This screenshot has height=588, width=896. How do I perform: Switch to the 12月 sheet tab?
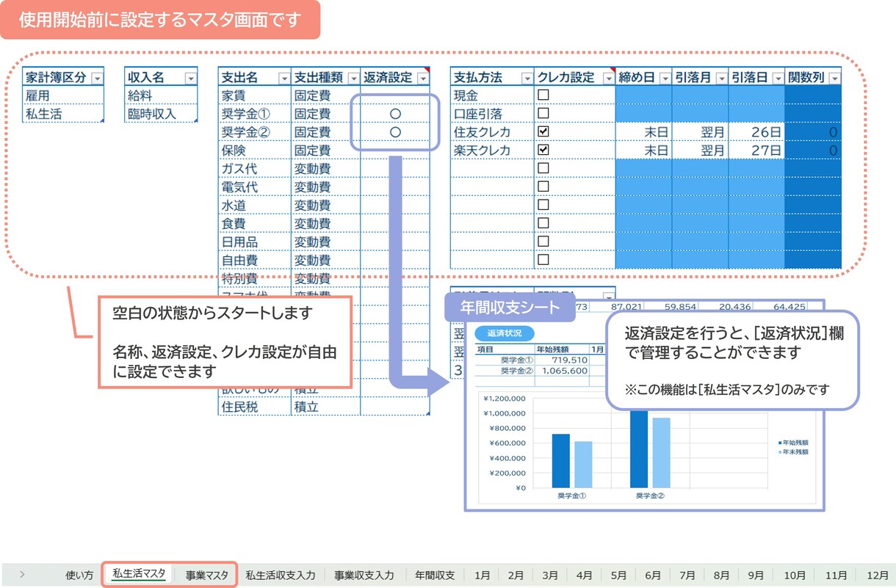click(x=877, y=576)
